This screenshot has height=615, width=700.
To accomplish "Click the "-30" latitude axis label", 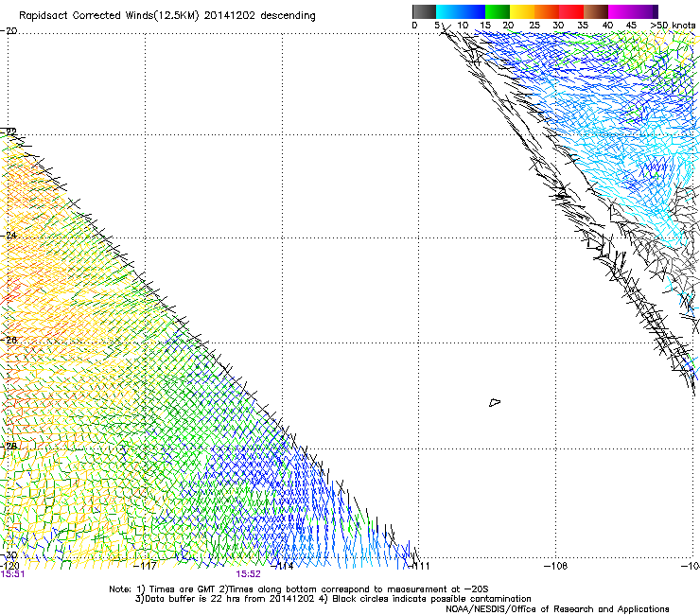I will coord(9,555).
